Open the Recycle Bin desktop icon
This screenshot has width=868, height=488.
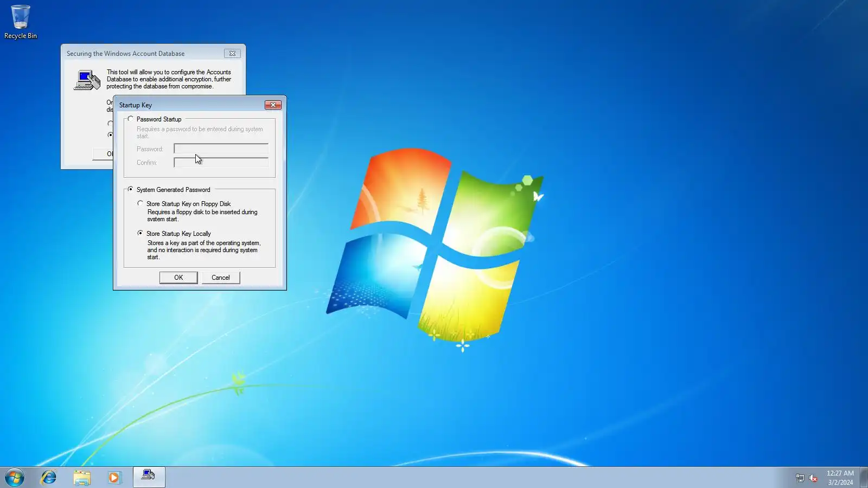tap(21, 22)
